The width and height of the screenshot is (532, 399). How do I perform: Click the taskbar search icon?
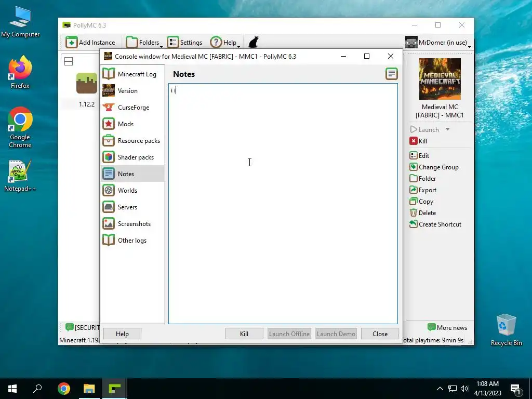click(x=37, y=389)
